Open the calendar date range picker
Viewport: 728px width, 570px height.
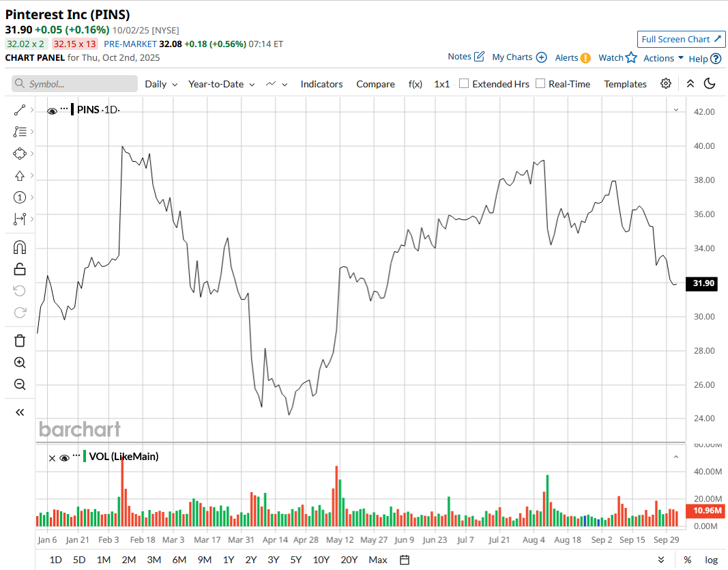[x=405, y=560]
